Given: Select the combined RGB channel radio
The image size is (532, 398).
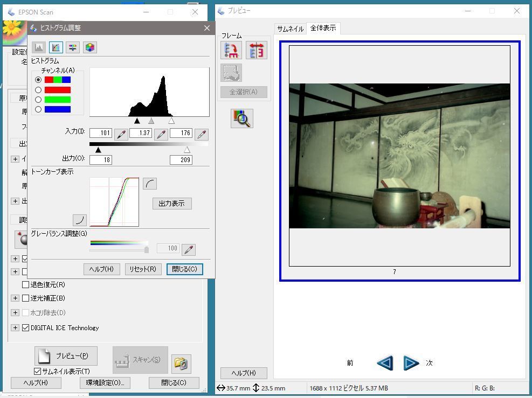Looking at the screenshot, I should [x=38, y=80].
